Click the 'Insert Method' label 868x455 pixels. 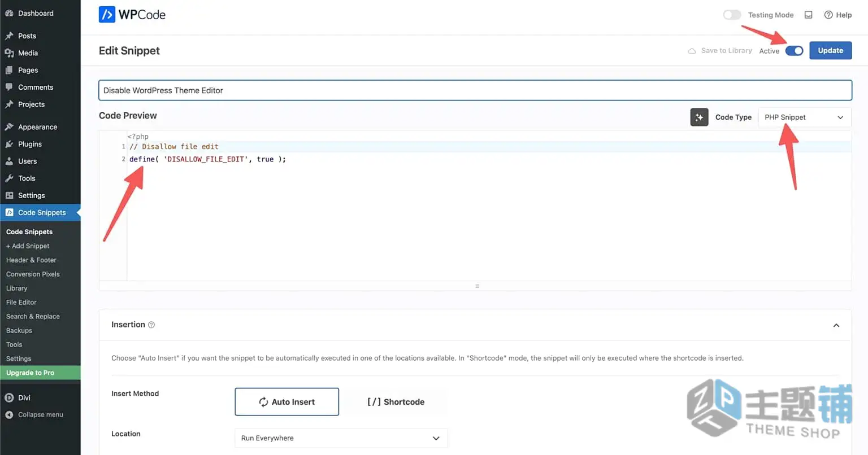point(135,393)
